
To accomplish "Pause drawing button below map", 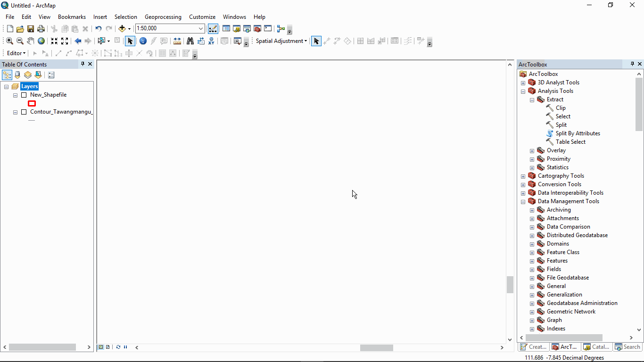I will coord(125,347).
